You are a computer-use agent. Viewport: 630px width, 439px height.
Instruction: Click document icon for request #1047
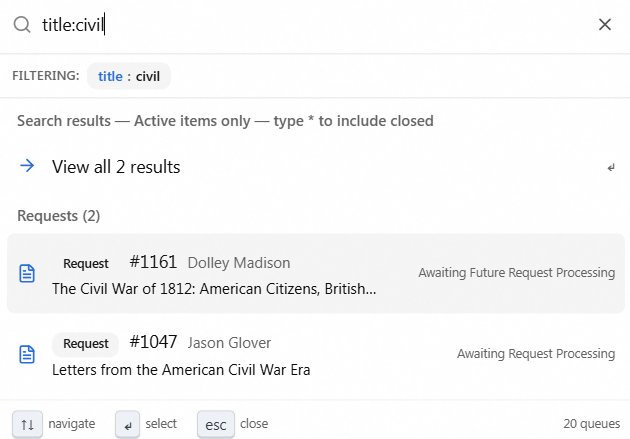(27, 354)
